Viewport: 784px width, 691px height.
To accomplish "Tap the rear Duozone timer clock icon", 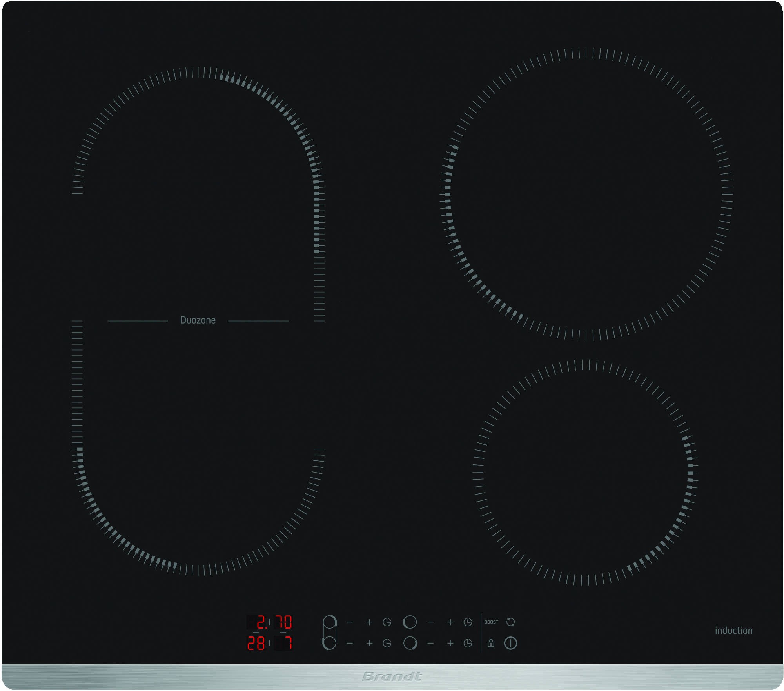I will click(x=387, y=622).
